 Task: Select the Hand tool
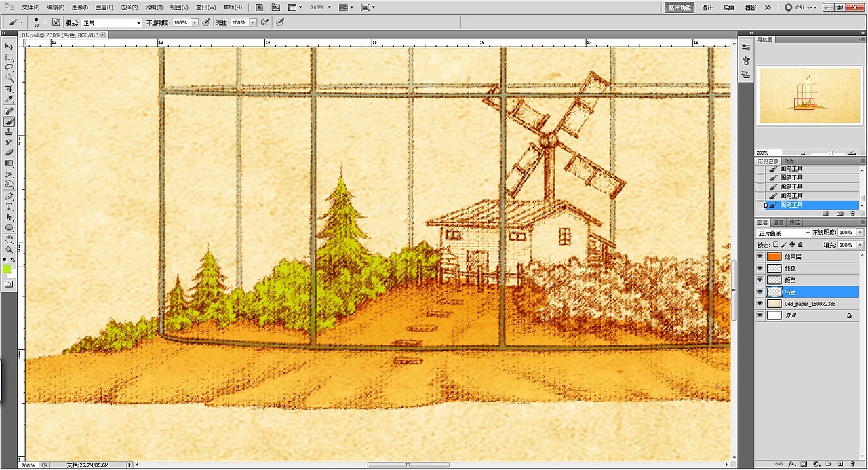[9, 239]
